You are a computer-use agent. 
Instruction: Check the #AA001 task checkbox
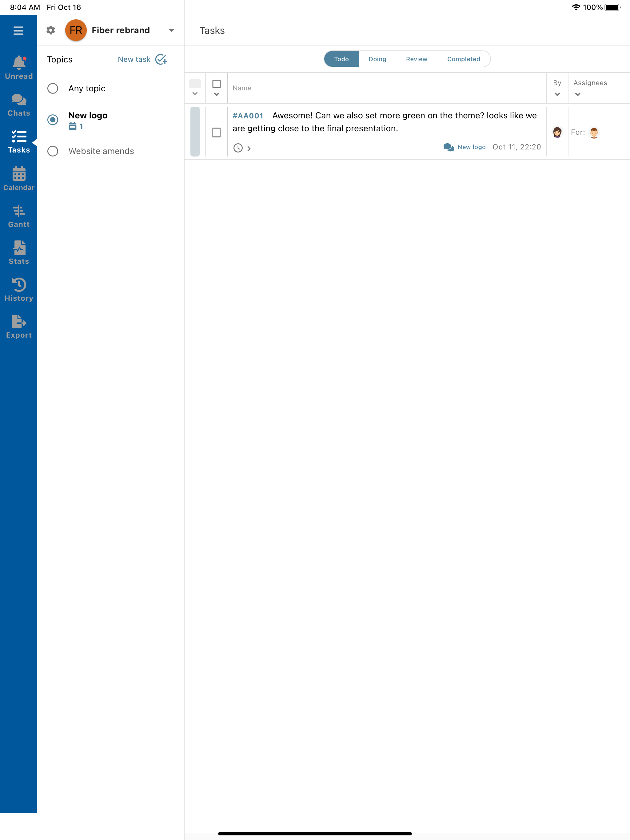[x=216, y=132]
